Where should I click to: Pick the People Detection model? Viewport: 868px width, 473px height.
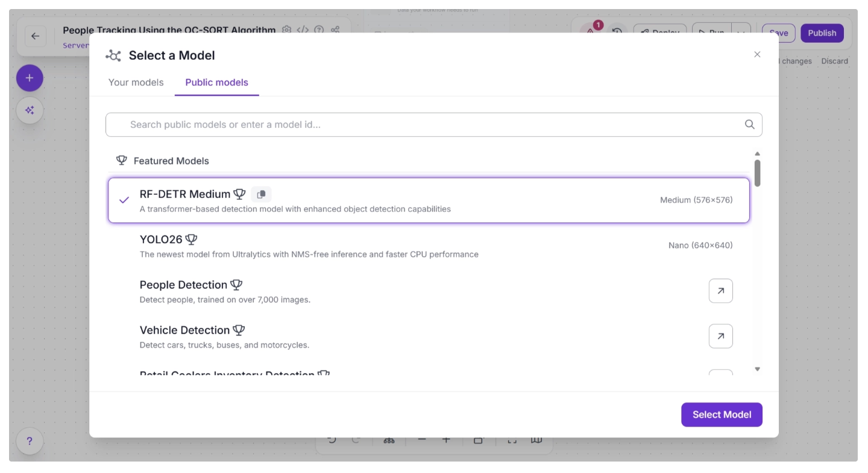pyautogui.click(x=429, y=291)
